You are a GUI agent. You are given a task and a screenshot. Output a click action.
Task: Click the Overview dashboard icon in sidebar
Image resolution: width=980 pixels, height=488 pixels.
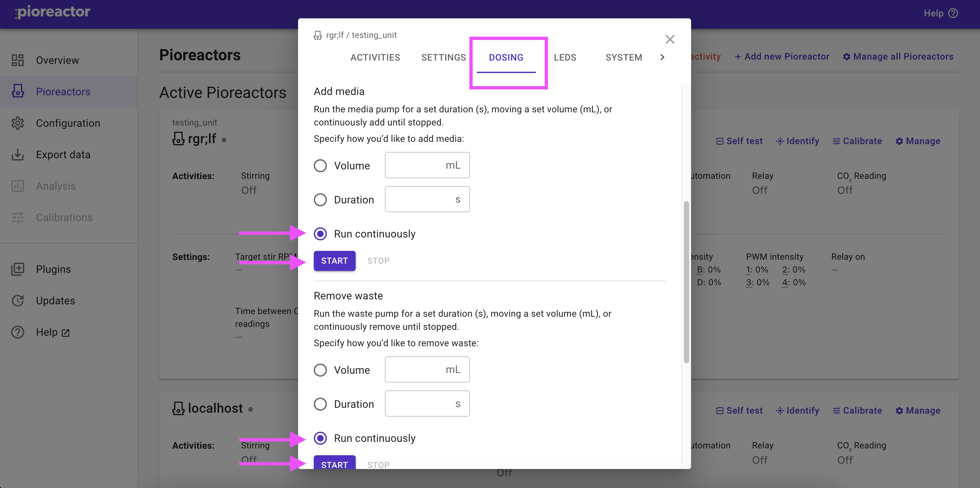point(17,60)
